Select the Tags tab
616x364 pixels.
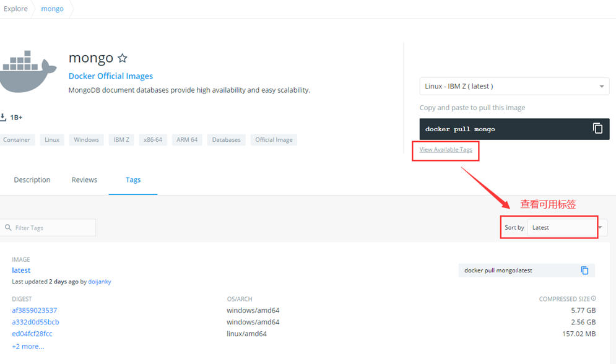point(133,180)
